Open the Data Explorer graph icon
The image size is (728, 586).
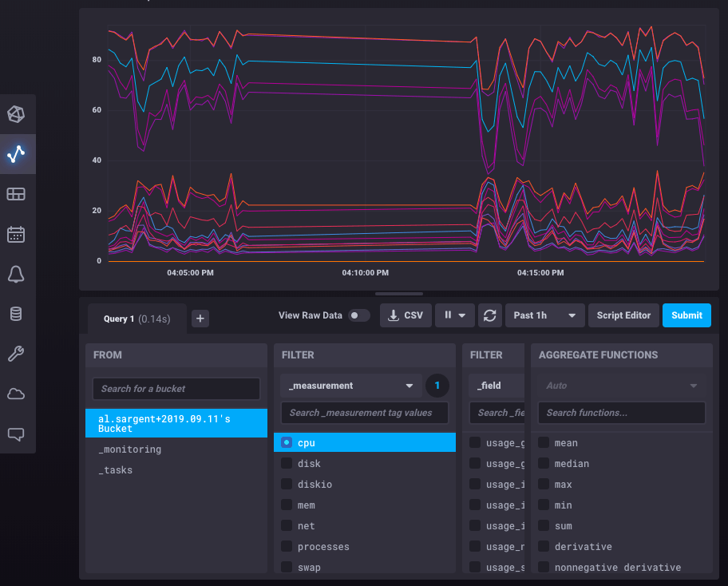(x=18, y=153)
